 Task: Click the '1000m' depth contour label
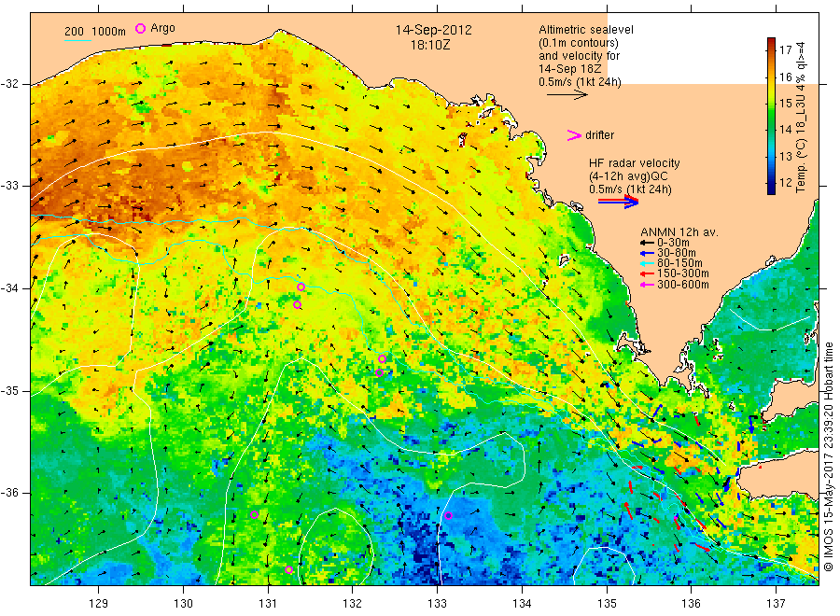tap(109, 32)
